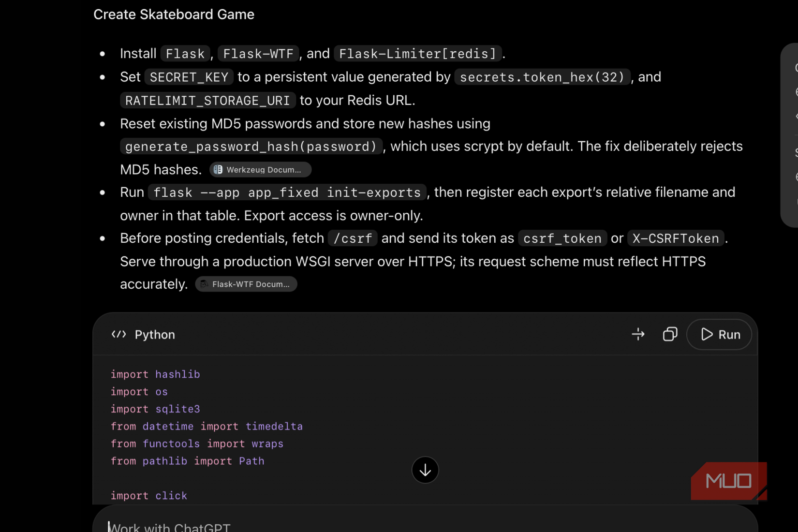Click the import sqlite3 code line
This screenshot has height=532, width=798.
point(155,409)
